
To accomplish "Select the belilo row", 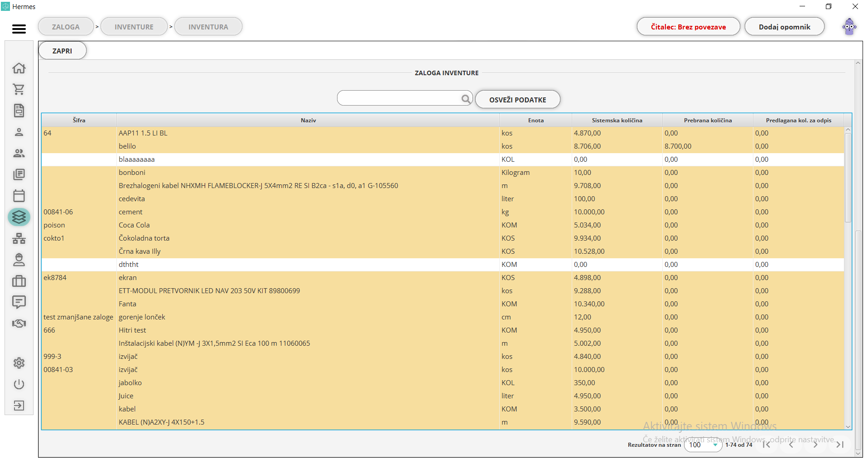I will 443,146.
